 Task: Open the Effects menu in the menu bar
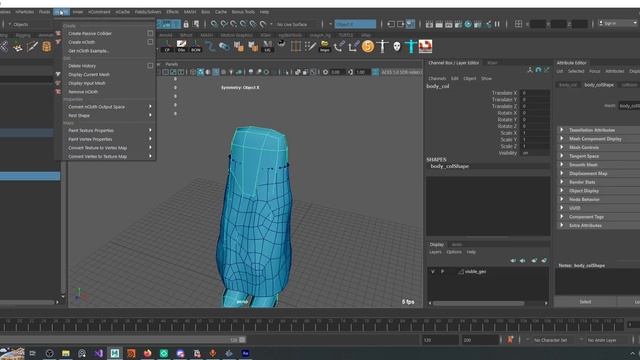(x=172, y=12)
